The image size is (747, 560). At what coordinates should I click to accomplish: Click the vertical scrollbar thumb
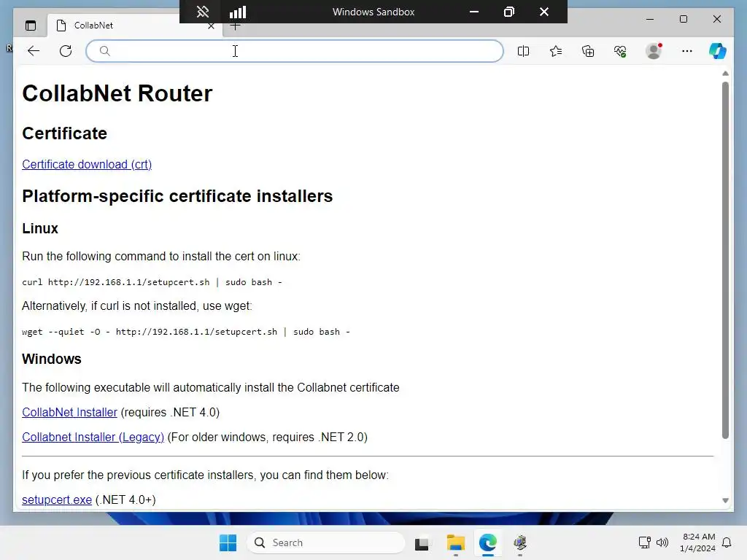725,260
